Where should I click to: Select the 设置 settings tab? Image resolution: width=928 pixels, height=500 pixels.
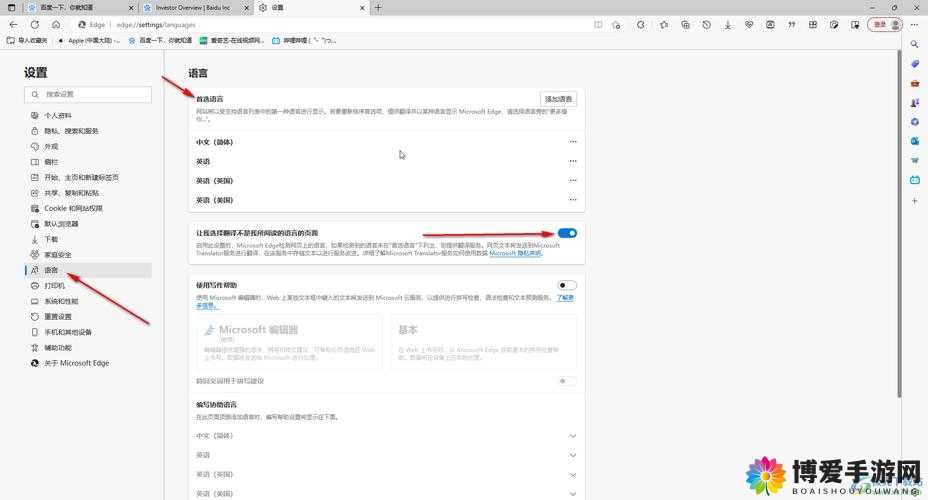click(x=311, y=8)
